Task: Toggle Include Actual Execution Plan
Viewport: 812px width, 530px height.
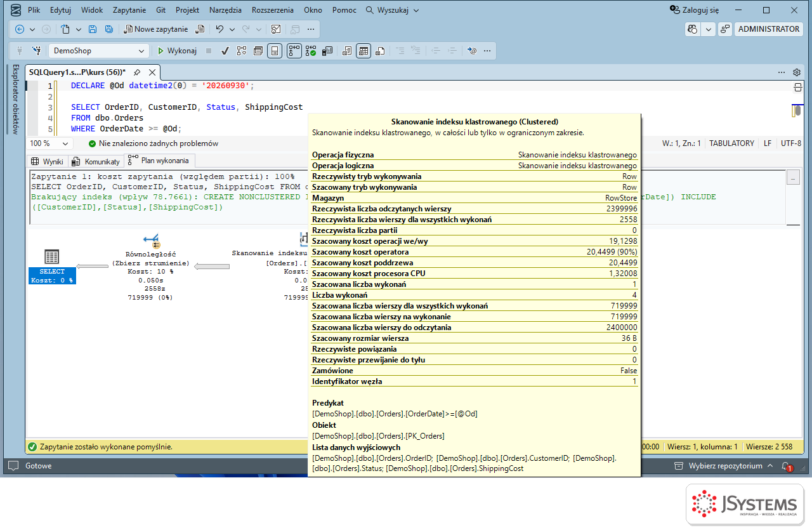Action: (x=294, y=51)
